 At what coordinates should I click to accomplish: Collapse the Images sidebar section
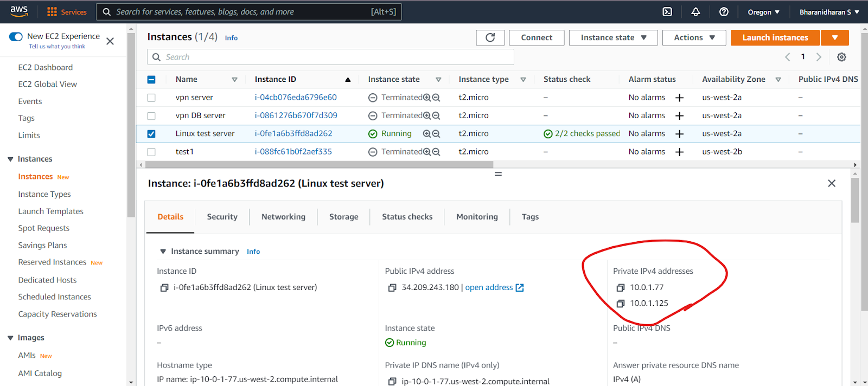[x=10, y=338]
